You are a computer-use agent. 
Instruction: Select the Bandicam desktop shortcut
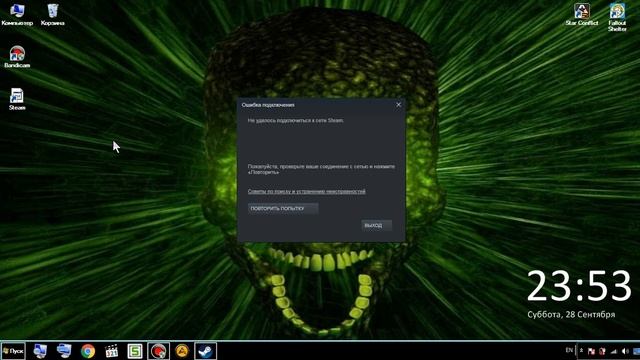pyautogui.click(x=17, y=57)
